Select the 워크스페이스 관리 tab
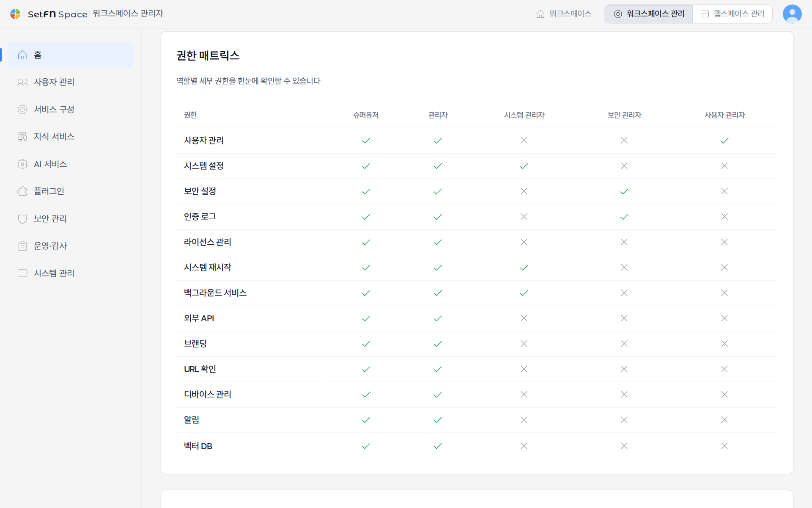Viewport: 812px width, 508px height. 649,14
